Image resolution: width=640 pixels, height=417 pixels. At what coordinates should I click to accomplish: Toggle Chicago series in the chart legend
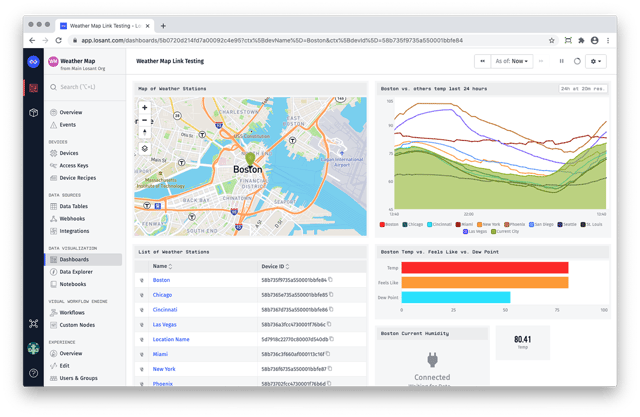coord(413,224)
